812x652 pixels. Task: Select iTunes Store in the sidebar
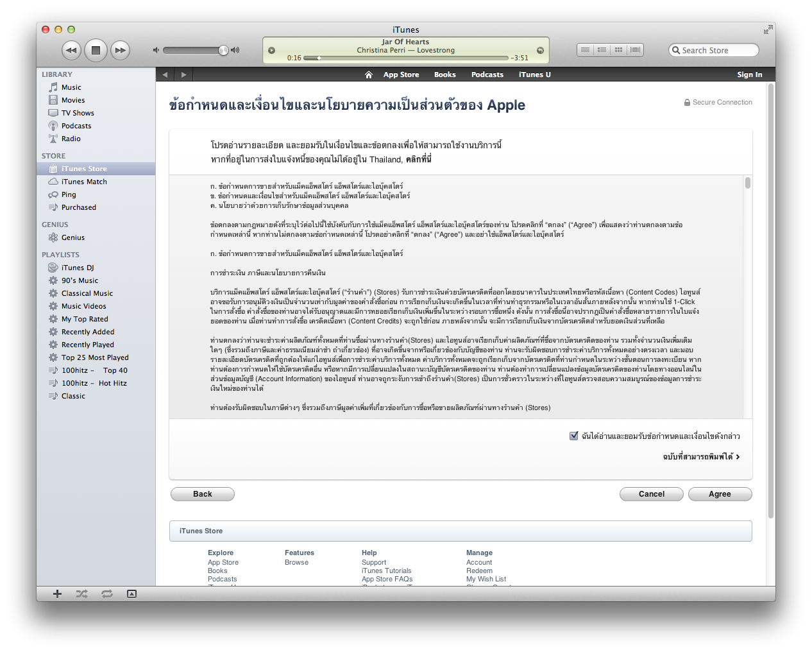[96, 169]
